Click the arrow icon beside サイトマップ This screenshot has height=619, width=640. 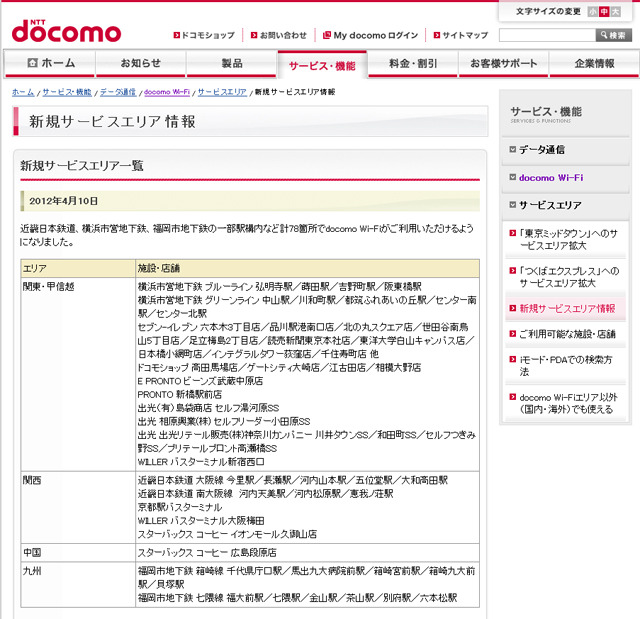tap(437, 35)
